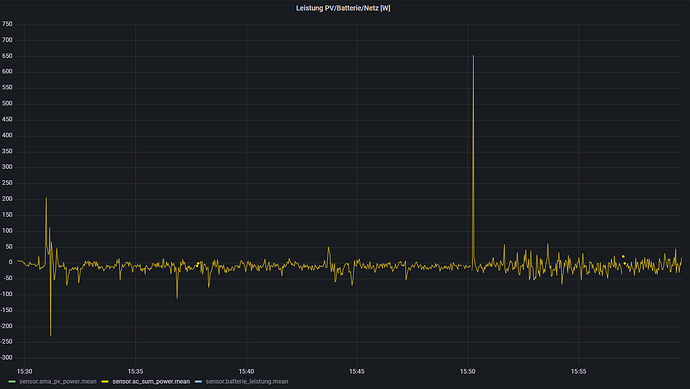
Task: Click blue color swatch for batterie_leistung
Action: pyautogui.click(x=198, y=382)
